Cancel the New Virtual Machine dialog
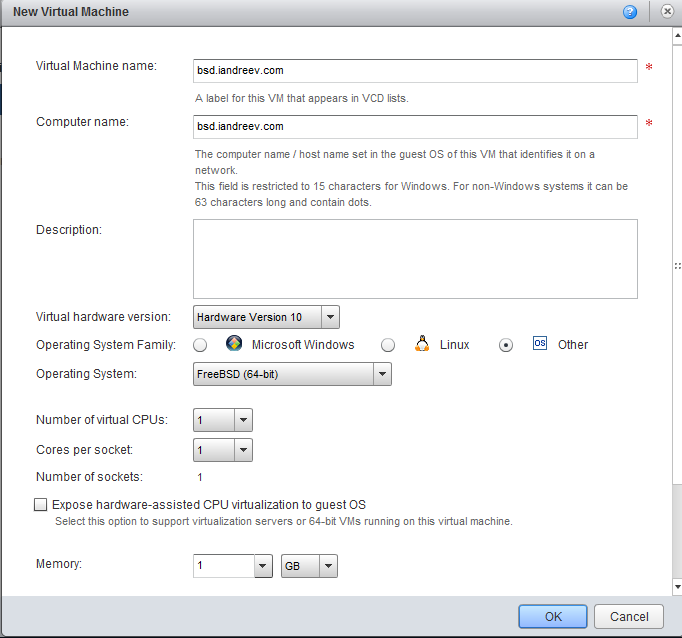The image size is (682, 638). pyautogui.click(x=629, y=616)
